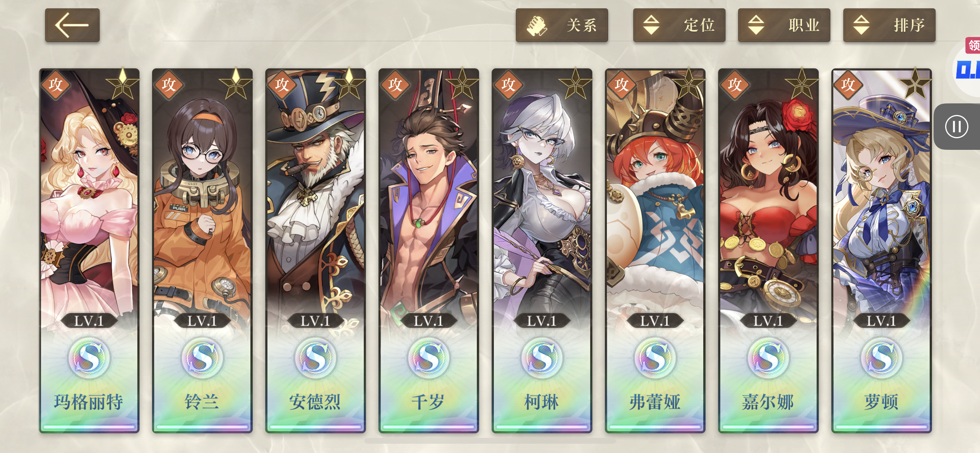The image size is (980, 453).
Task: Click the S rank emblem on 千岁's card
Action: 428,358
